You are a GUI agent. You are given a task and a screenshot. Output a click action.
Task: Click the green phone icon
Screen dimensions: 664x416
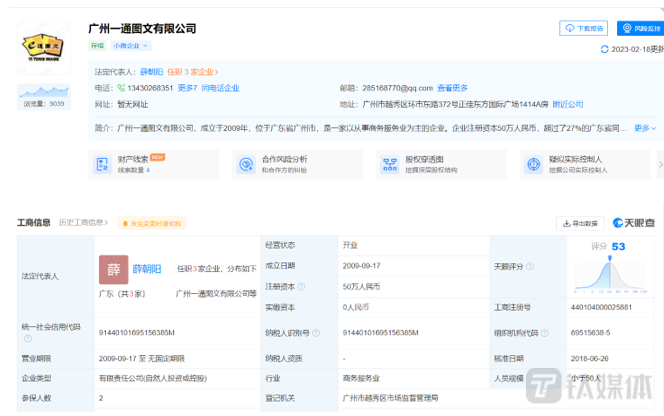click(122, 88)
